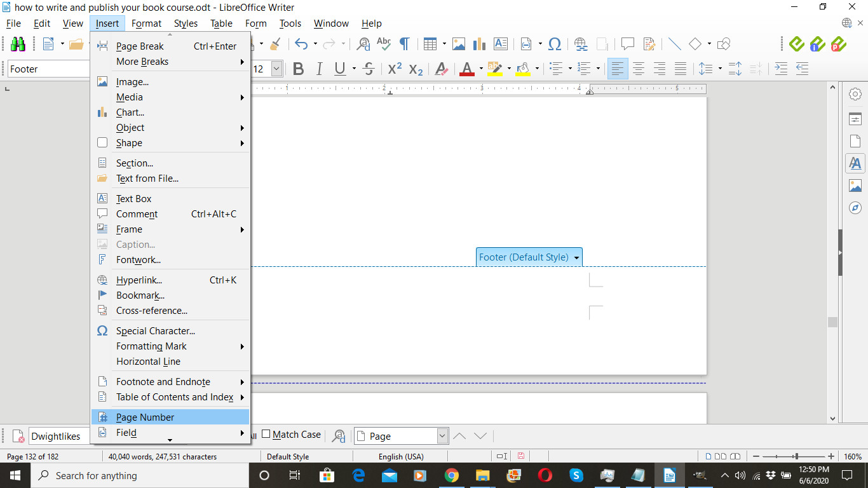Insert a special character via Omega toolbar icon

point(555,44)
